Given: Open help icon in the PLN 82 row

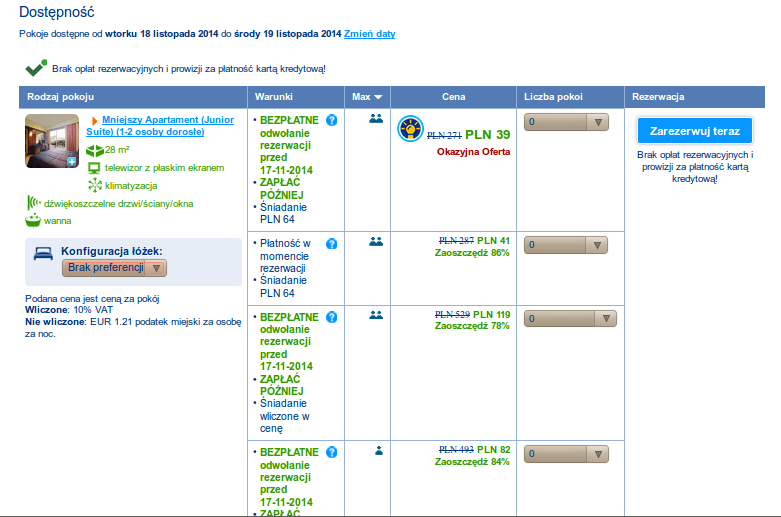Looking at the screenshot, I should (x=332, y=452).
